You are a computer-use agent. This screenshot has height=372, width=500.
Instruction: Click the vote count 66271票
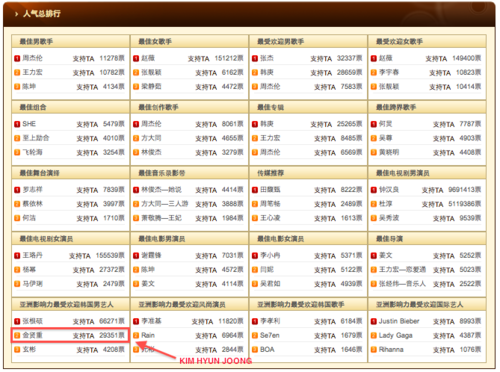[x=112, y=321]
